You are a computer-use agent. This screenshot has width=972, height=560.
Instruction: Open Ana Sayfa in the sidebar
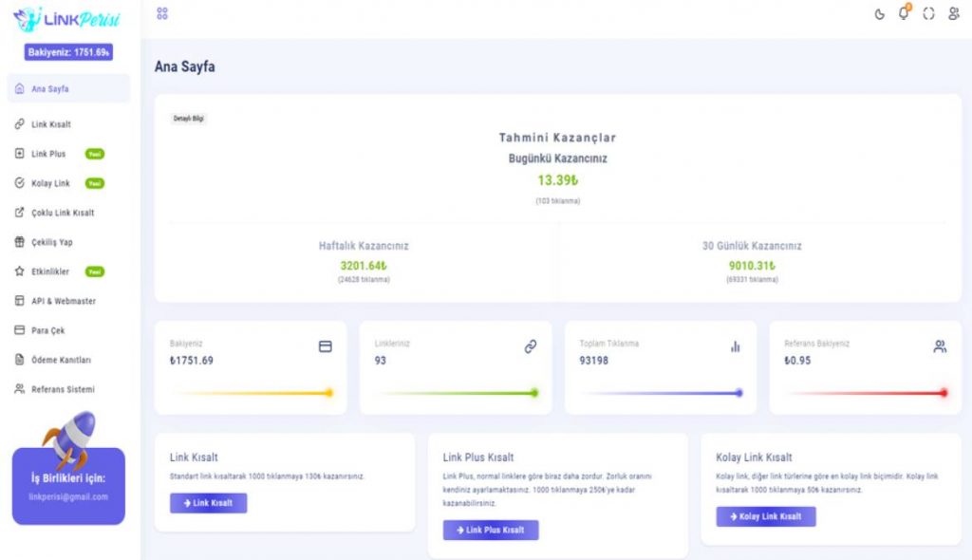50,89
